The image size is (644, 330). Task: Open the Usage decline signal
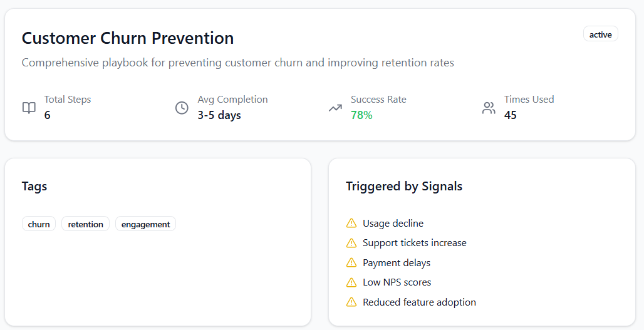(393, 224)
